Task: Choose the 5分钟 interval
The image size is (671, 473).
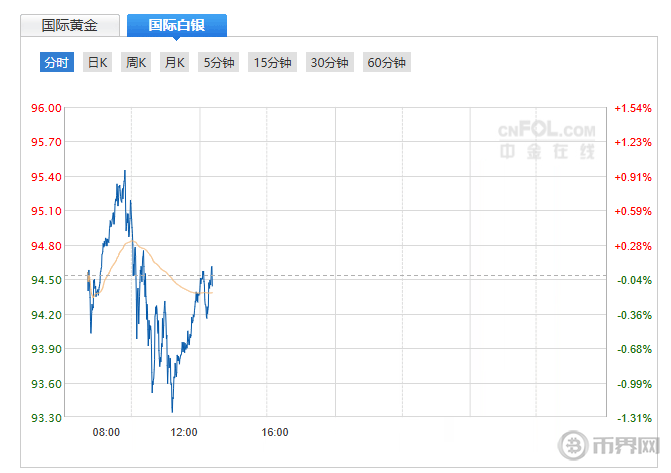Action: tap(218, 62)
